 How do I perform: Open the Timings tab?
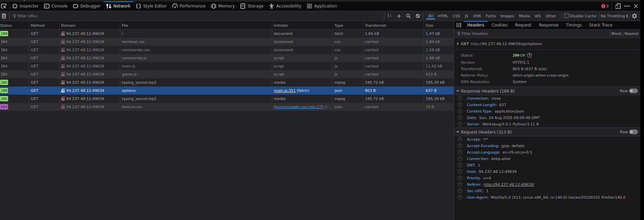574,25
